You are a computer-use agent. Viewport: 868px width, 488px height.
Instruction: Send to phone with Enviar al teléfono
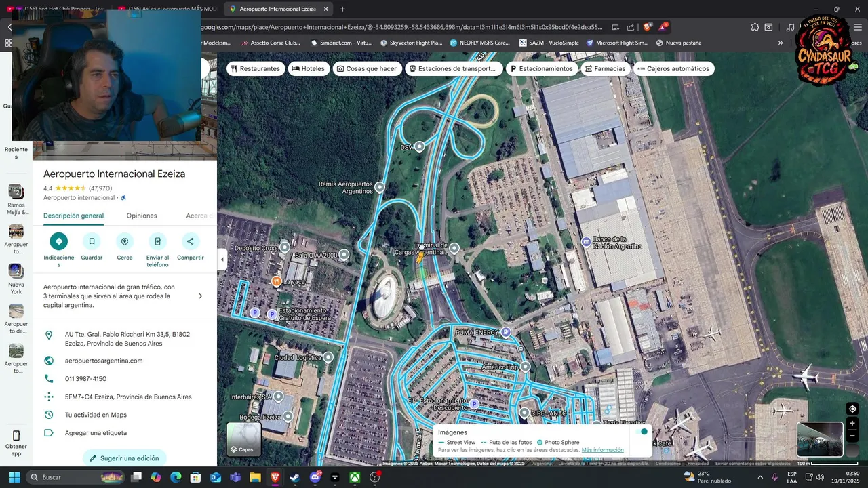[157, 241]
